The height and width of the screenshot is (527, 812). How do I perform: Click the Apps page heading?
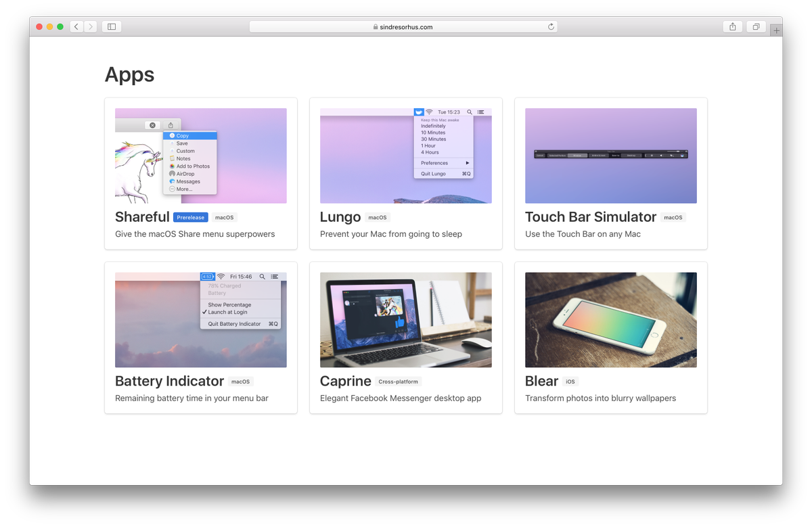tap(129, 74)
